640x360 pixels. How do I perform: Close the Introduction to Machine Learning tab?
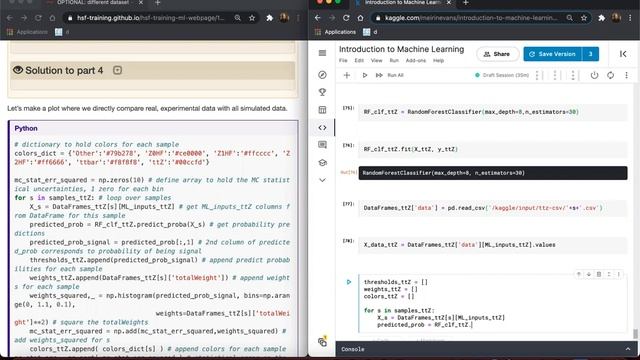click(x=449, y=3)
